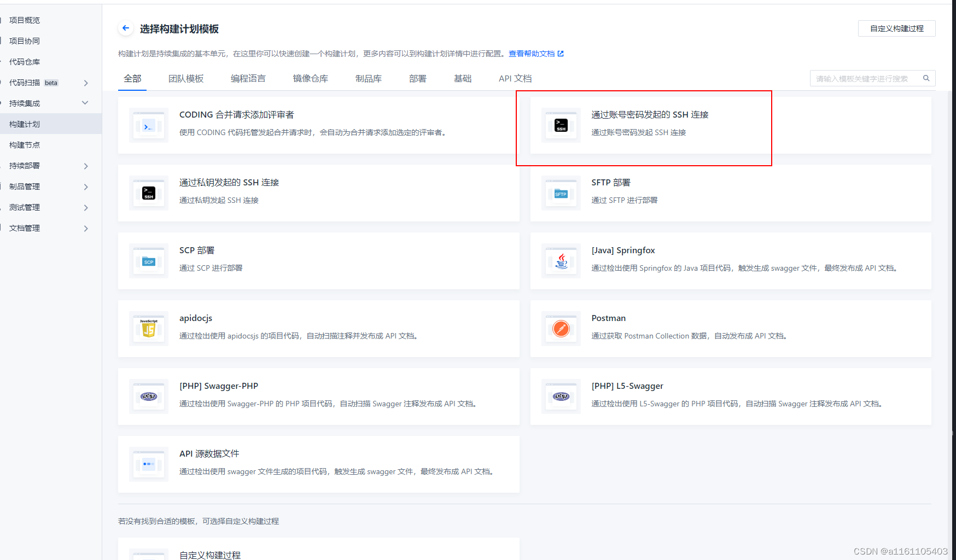
Task: Choose the apidocjs template title
Action: coord(196,318)
